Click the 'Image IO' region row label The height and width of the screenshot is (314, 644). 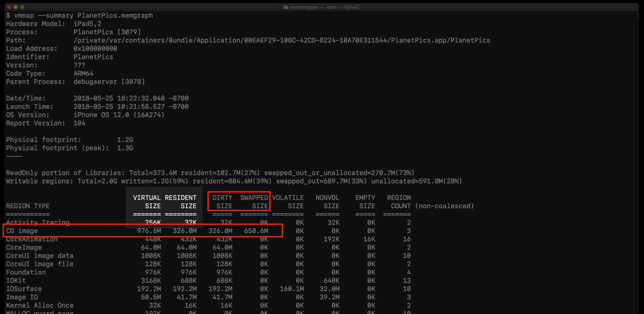22,297
